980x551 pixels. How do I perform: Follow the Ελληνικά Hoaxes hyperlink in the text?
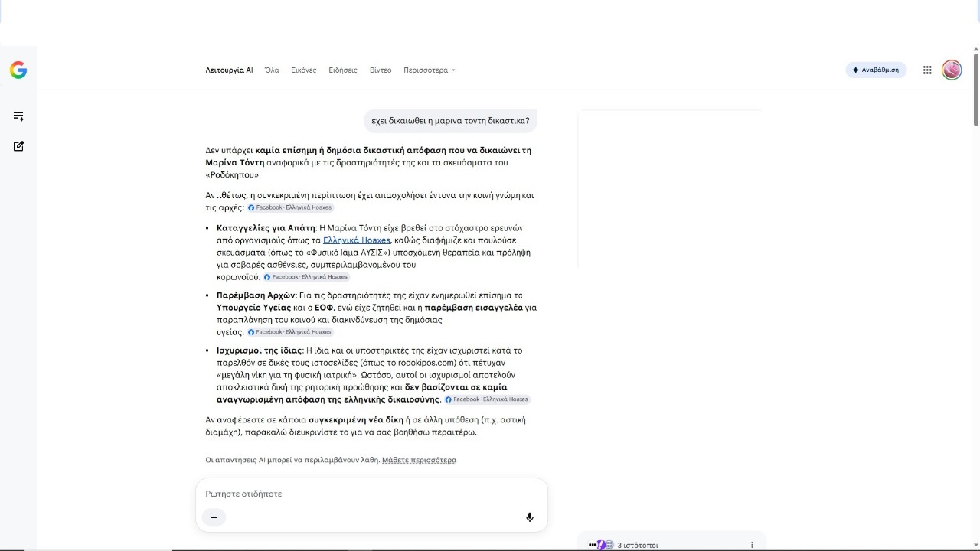(x=356, y=240)
